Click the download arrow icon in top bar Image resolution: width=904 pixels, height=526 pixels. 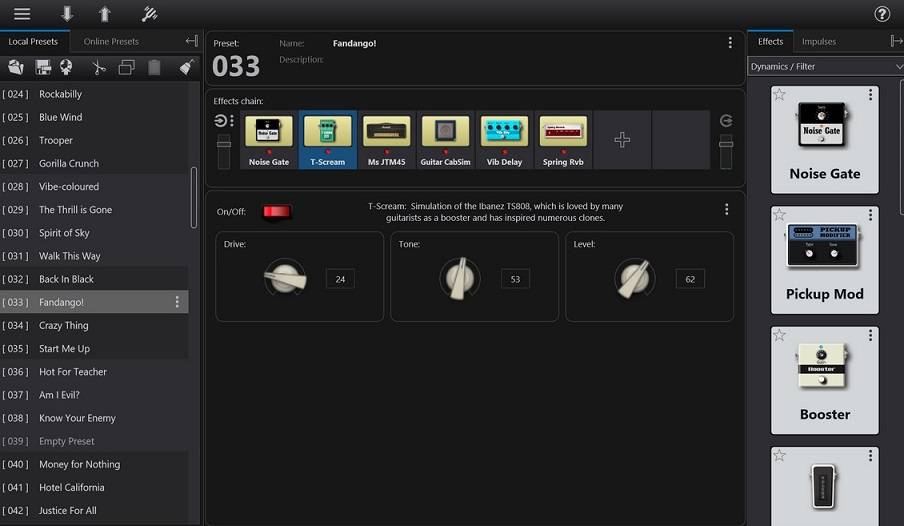tap(67, 14)
